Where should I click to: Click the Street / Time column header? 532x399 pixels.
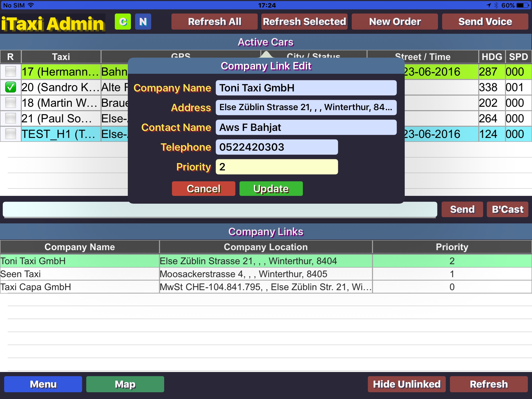point(423,57)
